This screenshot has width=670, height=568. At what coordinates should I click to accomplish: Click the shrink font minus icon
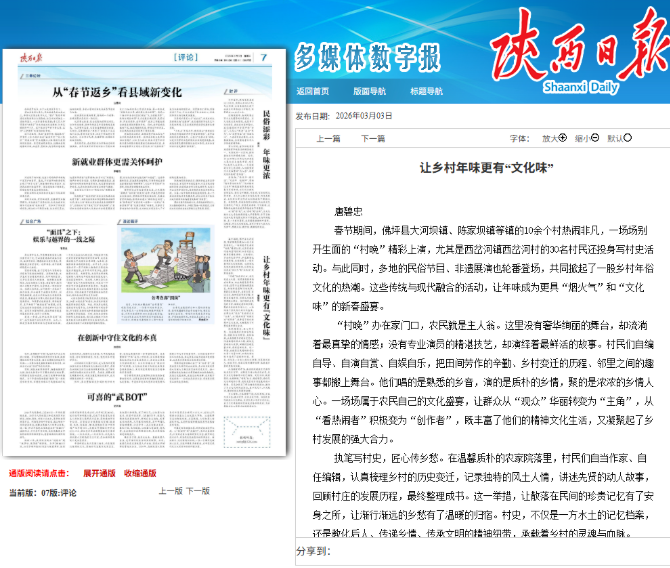(x=595, y=139)
